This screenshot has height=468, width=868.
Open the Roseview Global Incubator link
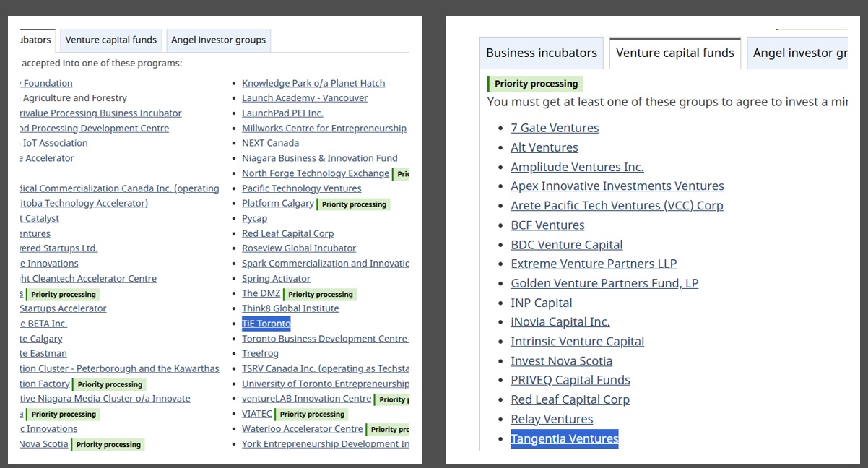tap(298, 248)
